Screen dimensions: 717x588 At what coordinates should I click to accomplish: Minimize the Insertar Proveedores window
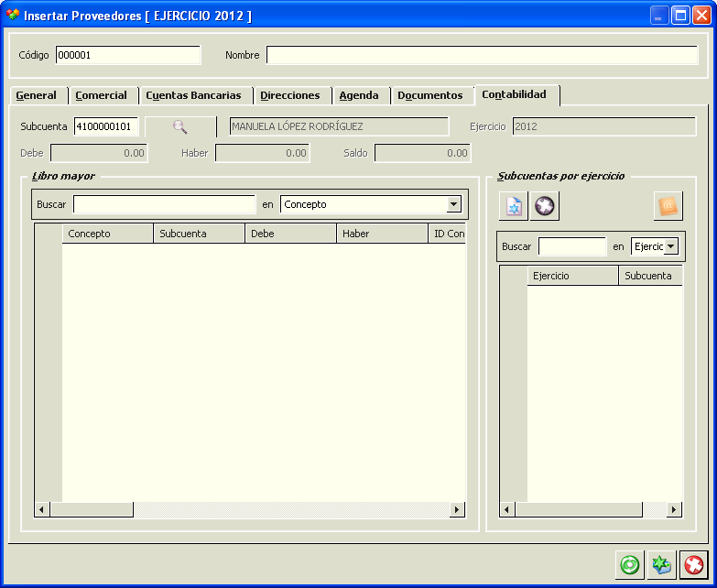(x=659, y=16)
